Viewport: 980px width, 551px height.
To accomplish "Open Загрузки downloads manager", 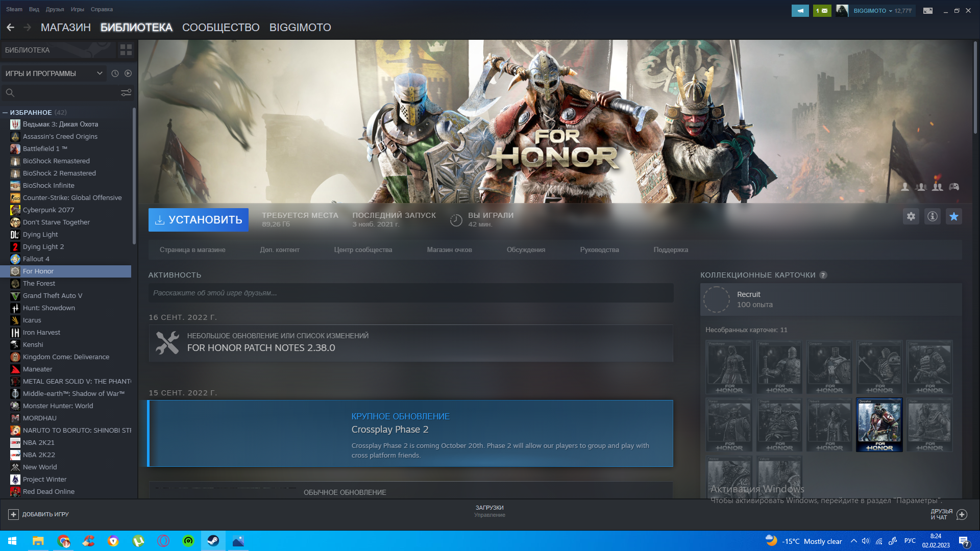I will coord(489,511).
